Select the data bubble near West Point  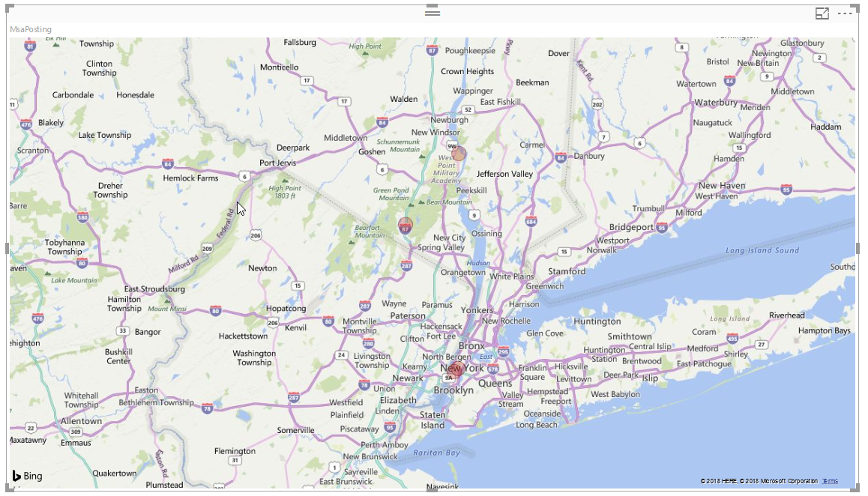point(459,154)
